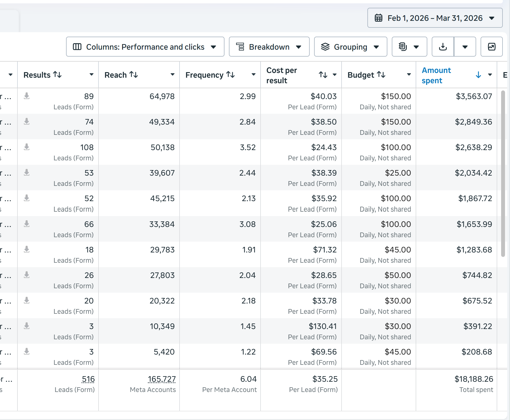Open the Breakdown dropdown
Screen dimensions: 510x420
pyautogui.click(x=269, y=47)
